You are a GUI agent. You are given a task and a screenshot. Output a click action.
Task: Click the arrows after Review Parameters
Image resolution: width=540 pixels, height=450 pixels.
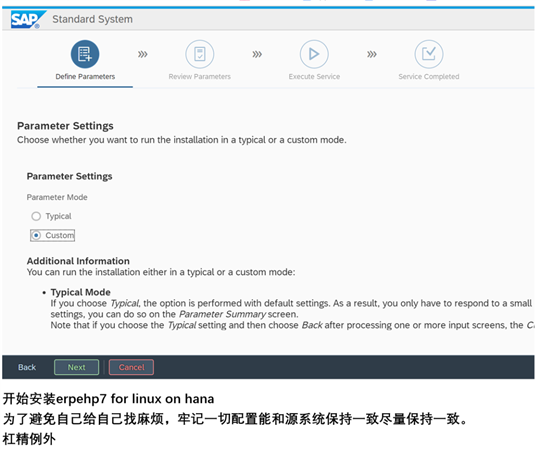[x=257, y=54]
